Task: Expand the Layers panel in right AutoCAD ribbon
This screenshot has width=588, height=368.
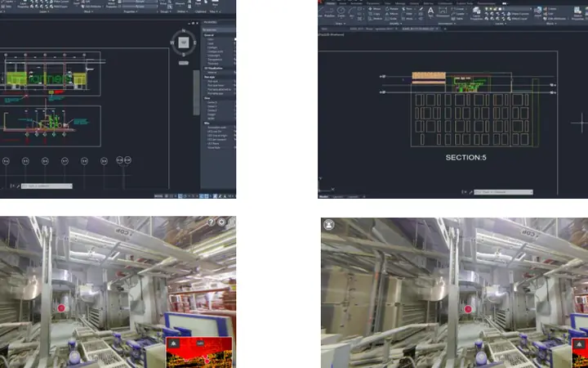Action: coord(501,24)
